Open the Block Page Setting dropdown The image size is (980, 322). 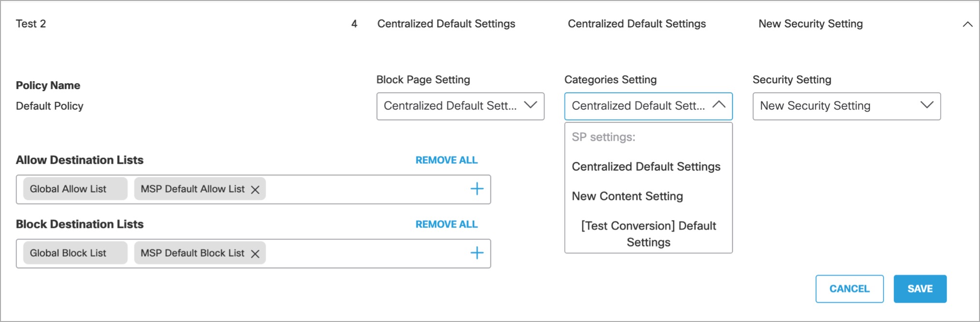coord(460,106)
